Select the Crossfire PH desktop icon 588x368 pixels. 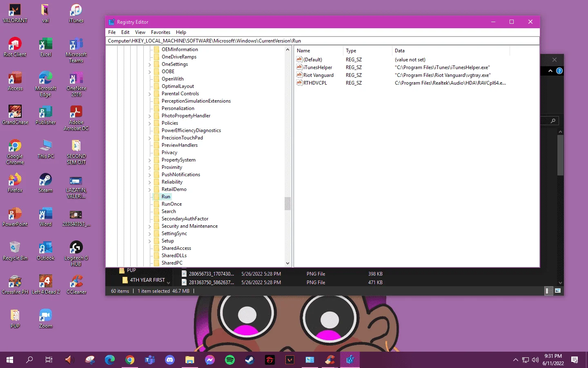(x=15, y=285)
